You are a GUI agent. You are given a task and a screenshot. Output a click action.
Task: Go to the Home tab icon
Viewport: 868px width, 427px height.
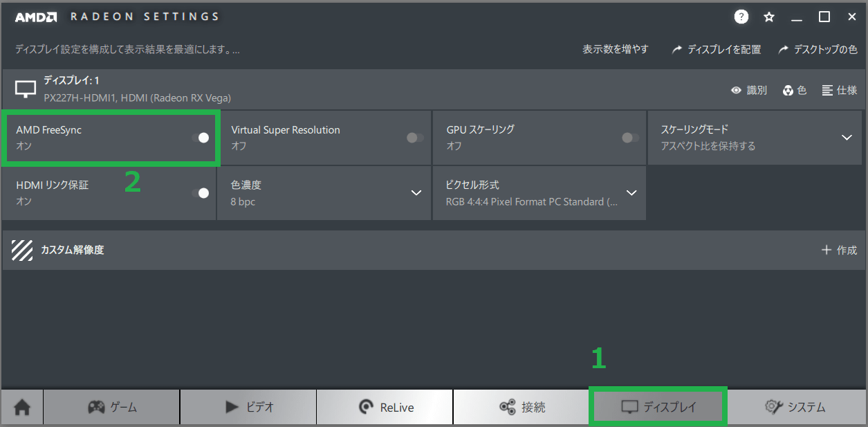tap(22, 407)
